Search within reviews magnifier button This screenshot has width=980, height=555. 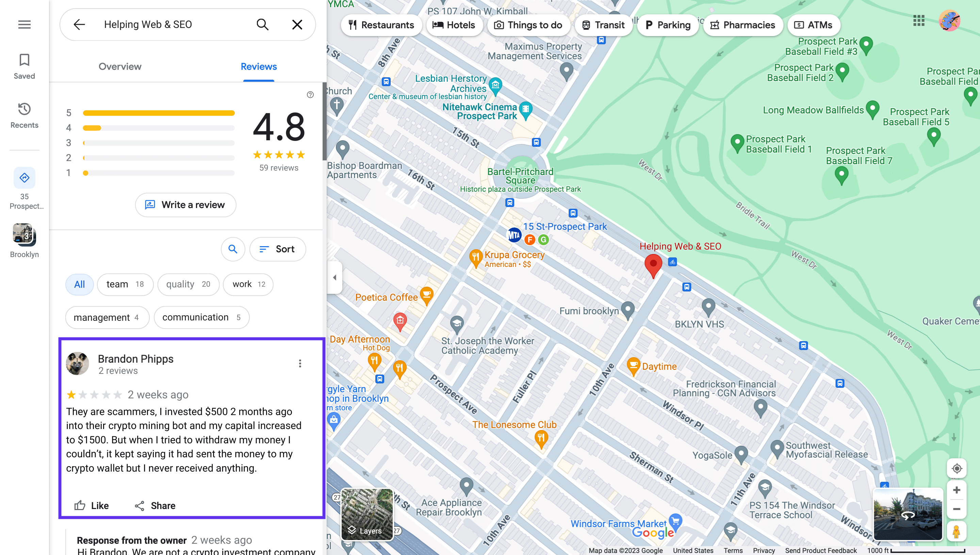(233, 249)
